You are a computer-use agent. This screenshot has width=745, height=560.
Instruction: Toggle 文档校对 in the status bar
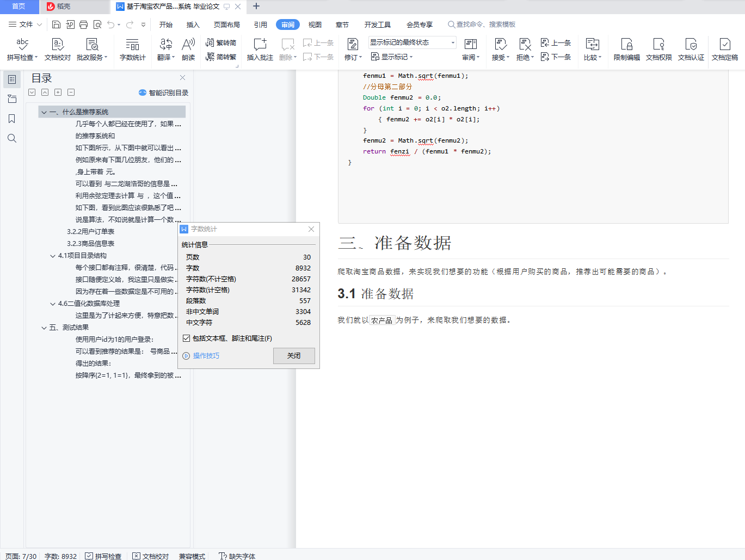151,556
